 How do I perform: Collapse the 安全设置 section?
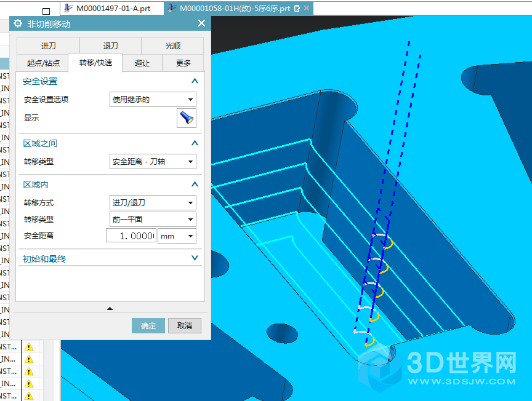point(195,81)
